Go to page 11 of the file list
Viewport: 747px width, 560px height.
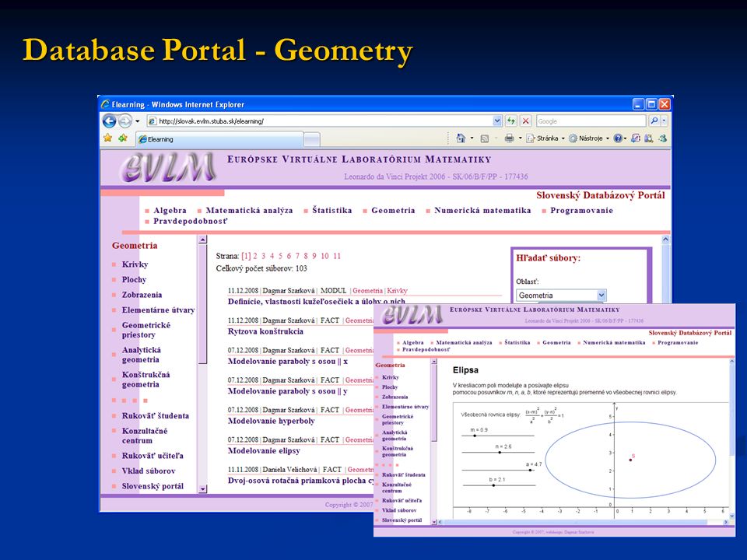(337, 256)
